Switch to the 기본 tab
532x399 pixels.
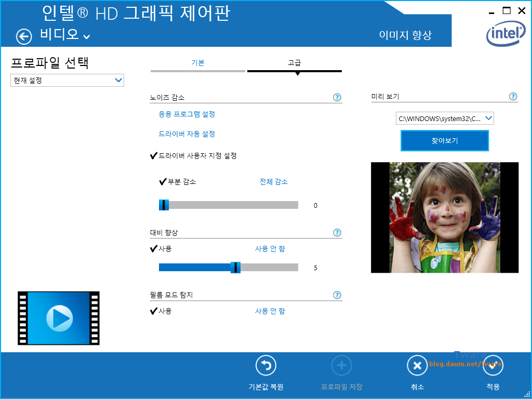pos(198,63)
